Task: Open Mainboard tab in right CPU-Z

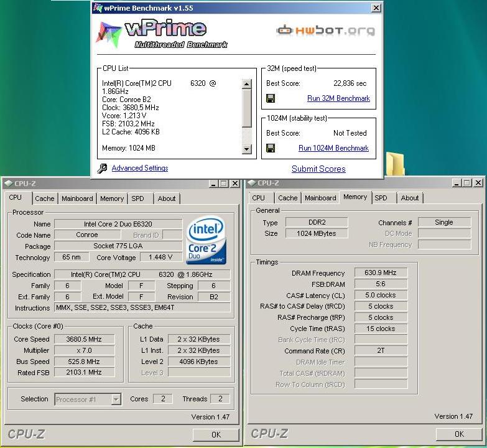Action: 320,198
